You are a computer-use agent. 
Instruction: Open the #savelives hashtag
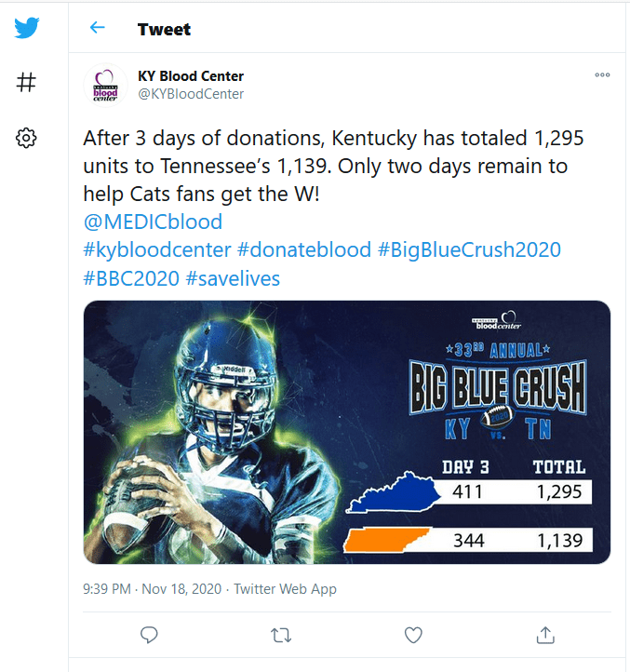click(233, 278)
